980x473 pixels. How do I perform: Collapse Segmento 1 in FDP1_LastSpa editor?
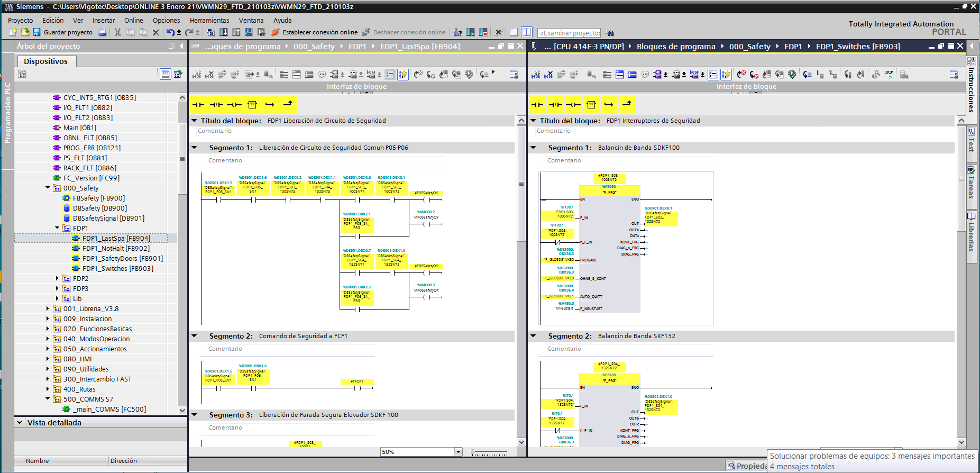(x=194, y=148)
